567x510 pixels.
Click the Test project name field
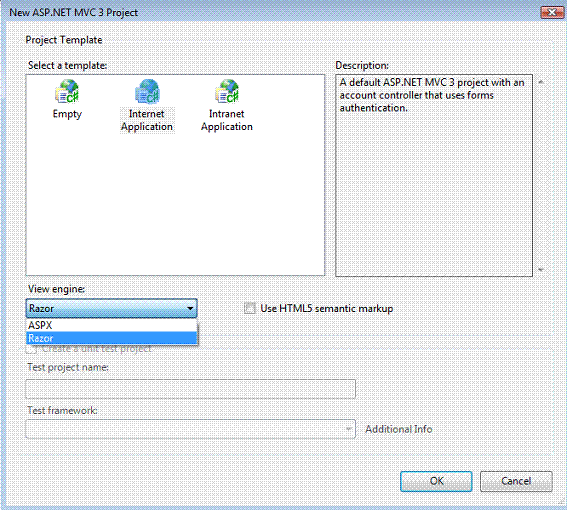pos(191,389)
